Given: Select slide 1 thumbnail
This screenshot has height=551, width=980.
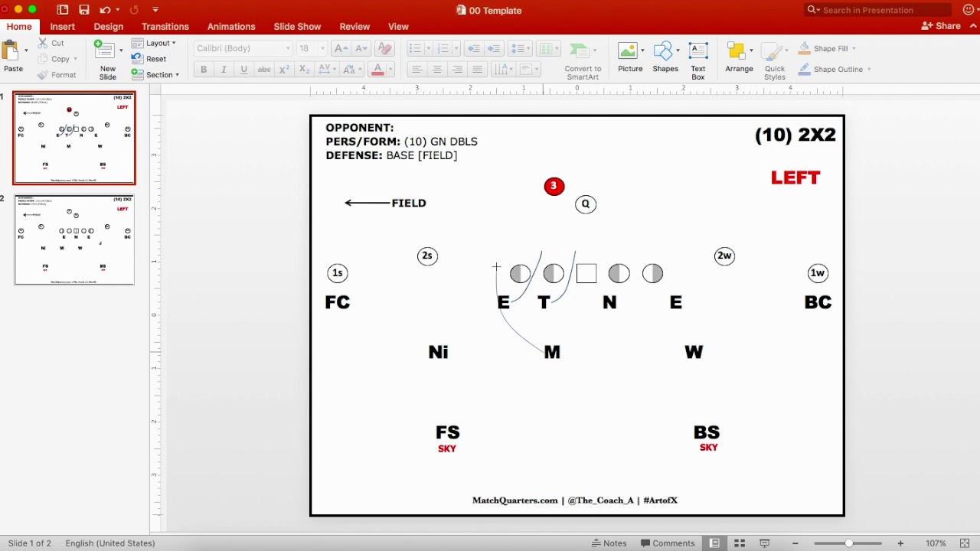Looking at the screenshot, I should click(74, 139).
